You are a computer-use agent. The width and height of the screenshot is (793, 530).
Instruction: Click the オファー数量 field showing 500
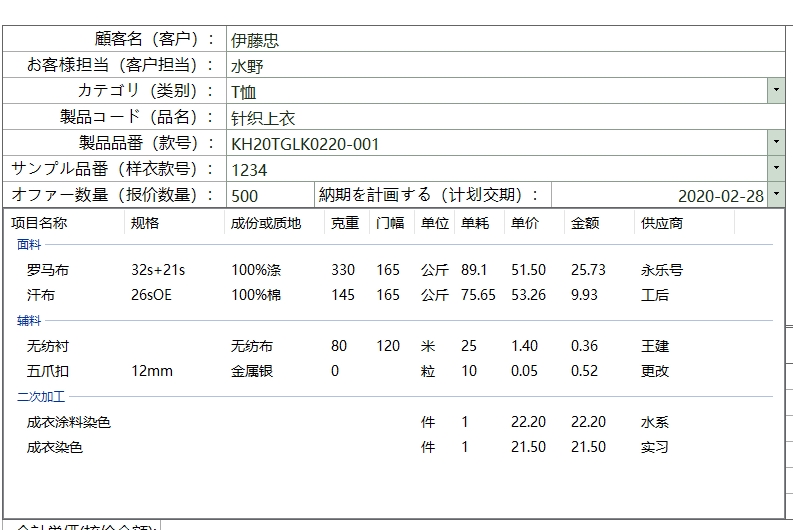(x=270, y=195)
